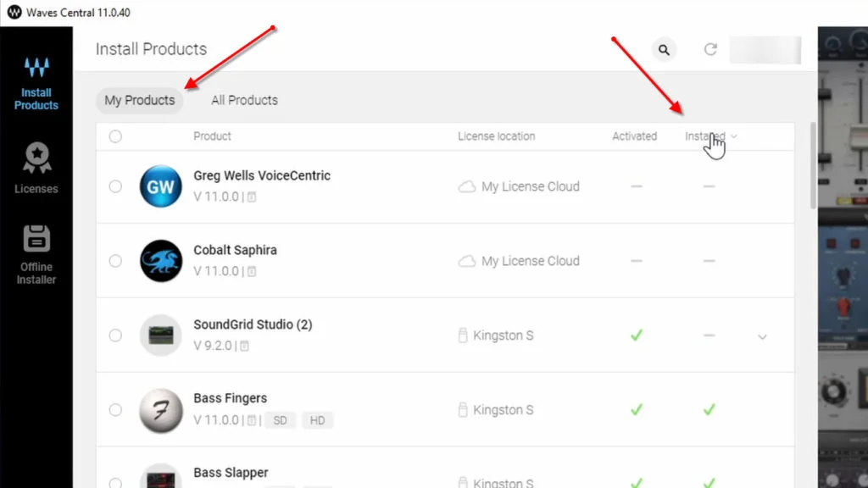Choose the SD option for Bass Fingers
Image resolution: width=868 pixels, height=488 pixels.
pyautogui.click(x=280, y=420)
